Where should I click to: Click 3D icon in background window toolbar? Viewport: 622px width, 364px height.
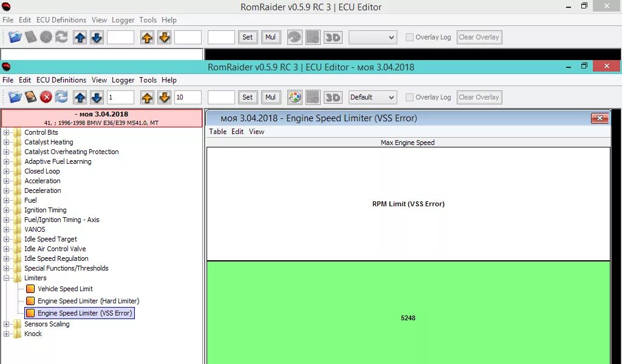[x=333, y=38]
